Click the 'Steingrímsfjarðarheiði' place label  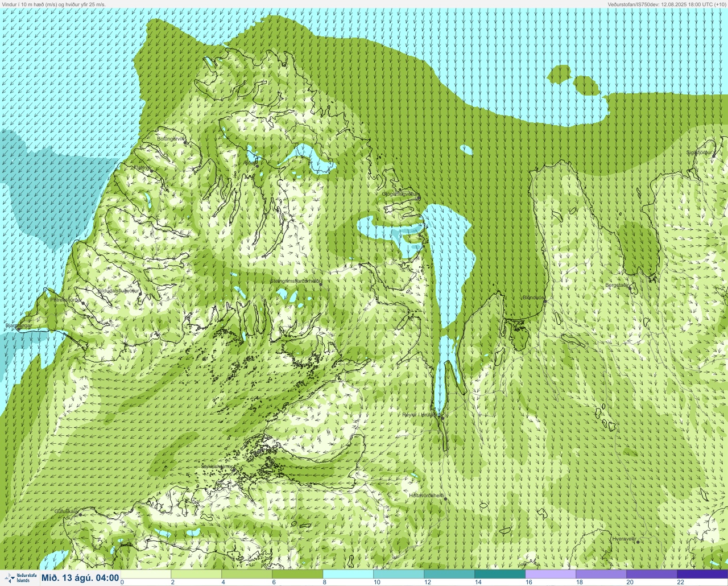coord(296,281)
